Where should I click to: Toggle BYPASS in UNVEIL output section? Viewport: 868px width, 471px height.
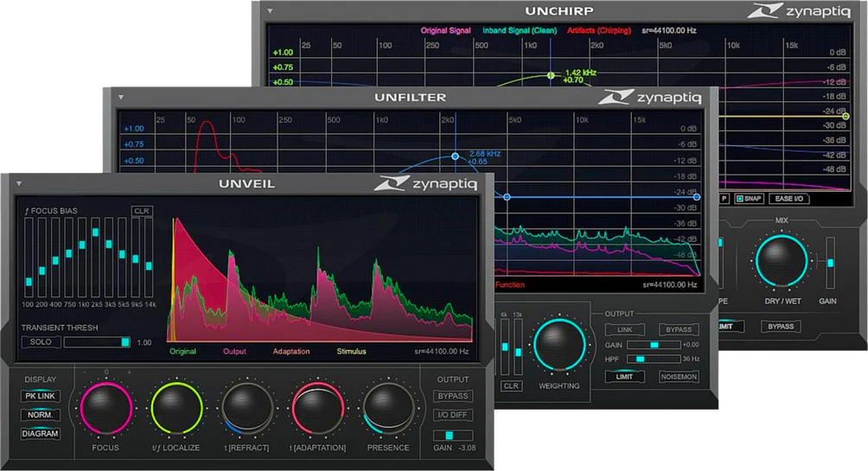pyautogui.click(x=453, y=397)
